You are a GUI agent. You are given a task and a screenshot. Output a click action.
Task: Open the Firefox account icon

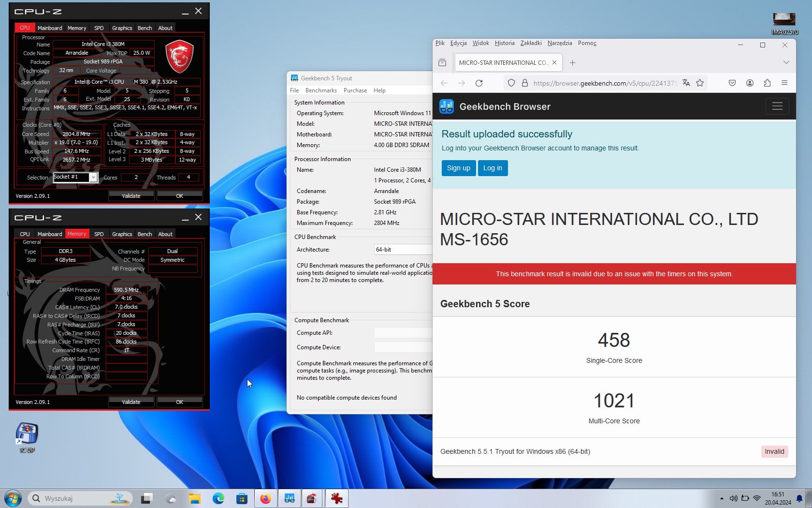750,83
